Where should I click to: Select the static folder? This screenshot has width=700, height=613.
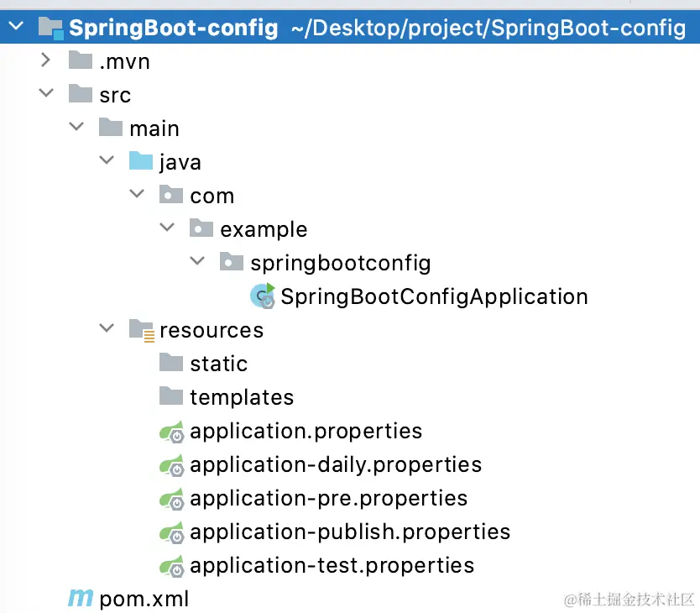point(218,364)
